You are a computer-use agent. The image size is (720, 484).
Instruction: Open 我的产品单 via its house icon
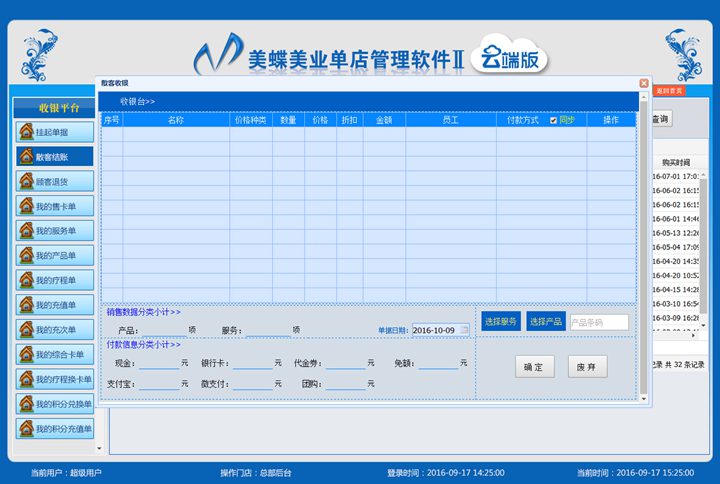[26, 255]
